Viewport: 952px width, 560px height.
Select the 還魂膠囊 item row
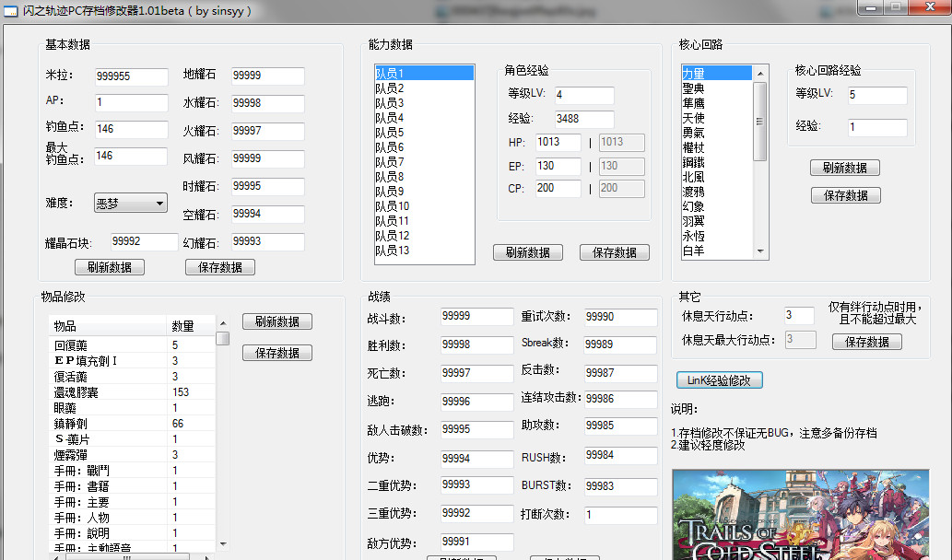(x=132, y=392)
